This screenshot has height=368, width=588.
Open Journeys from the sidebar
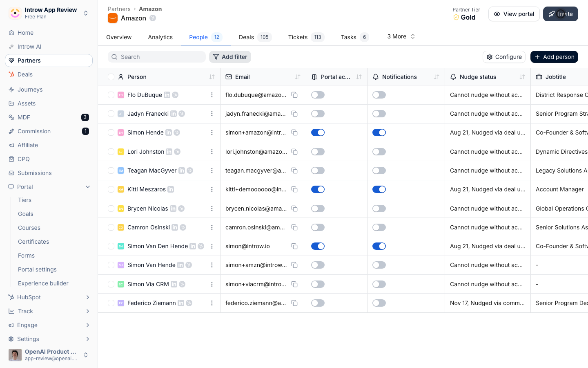[x=49, y=90]
